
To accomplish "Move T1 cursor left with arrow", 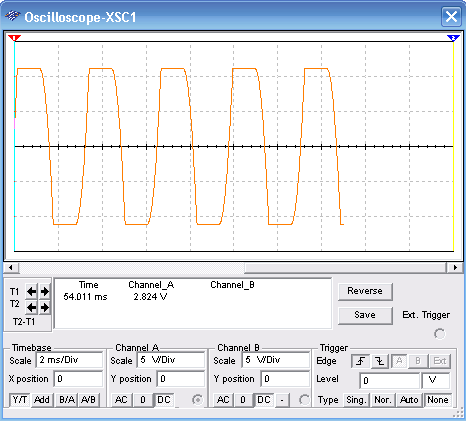I will coord(32,292).
